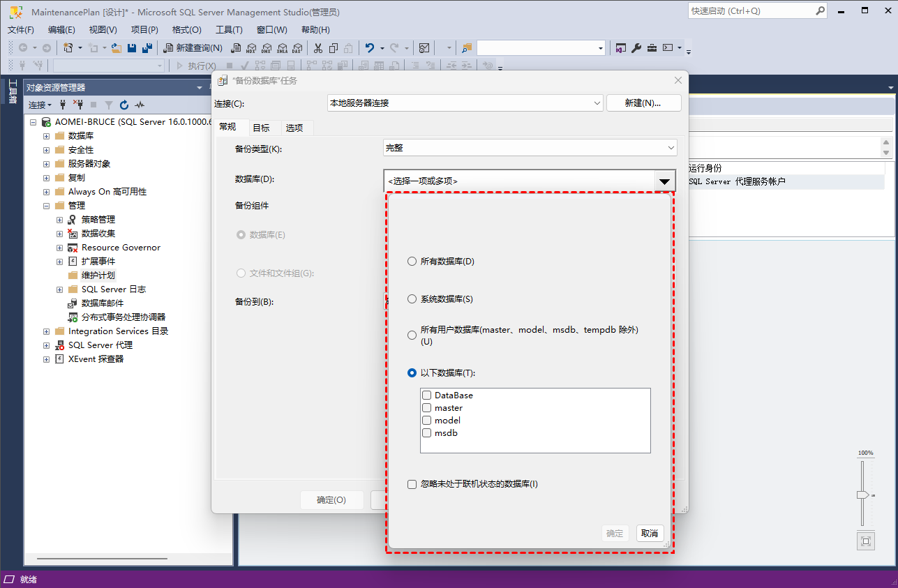The height and width of the screenshot is (588, 898).
Task: Click the 新建(N)... button
Action: point(643,103)
